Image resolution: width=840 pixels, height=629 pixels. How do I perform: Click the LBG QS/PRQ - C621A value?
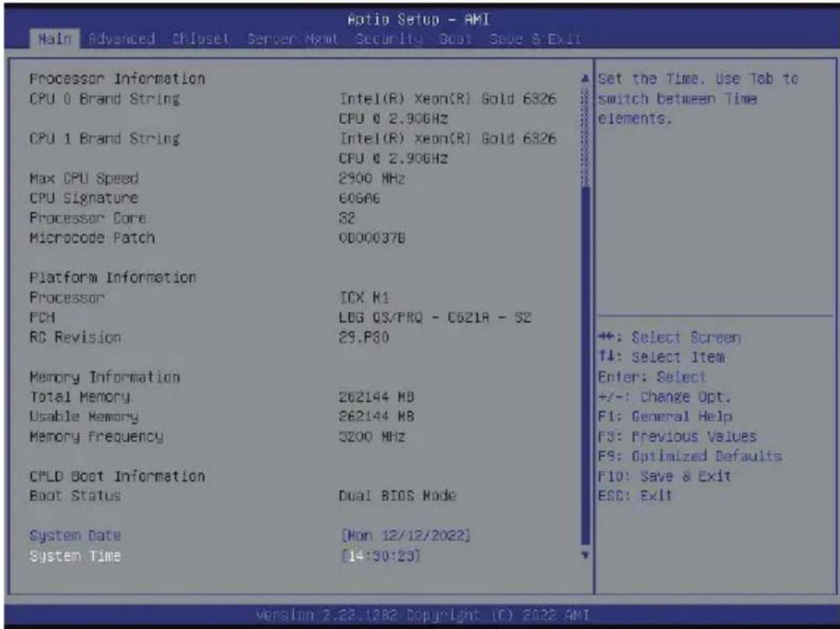tap(435, 318)
